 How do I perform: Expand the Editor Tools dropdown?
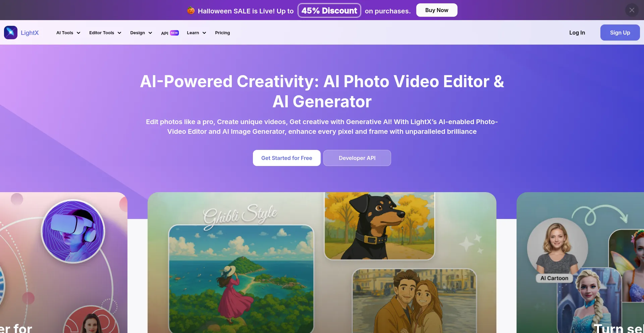tap(105, 33)
